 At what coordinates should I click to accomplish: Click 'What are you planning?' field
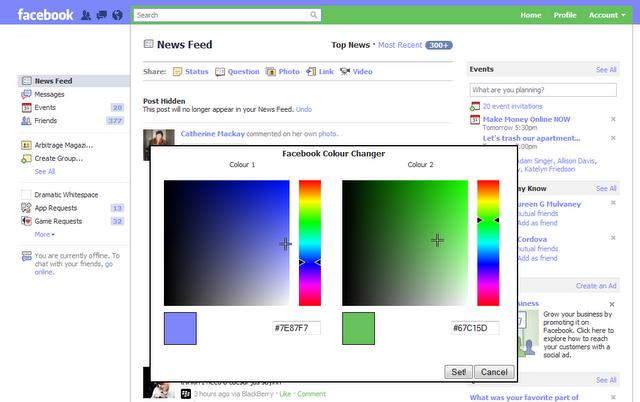tap(543, 90)
